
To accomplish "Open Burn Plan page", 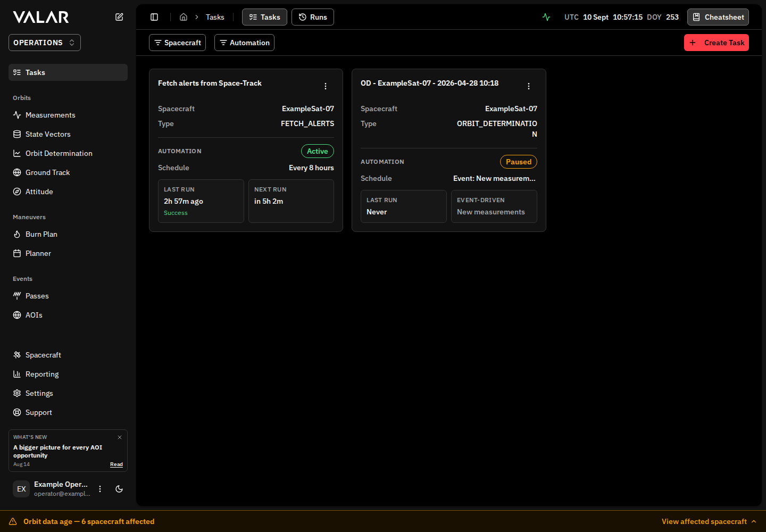I will [x=68, y=234].
